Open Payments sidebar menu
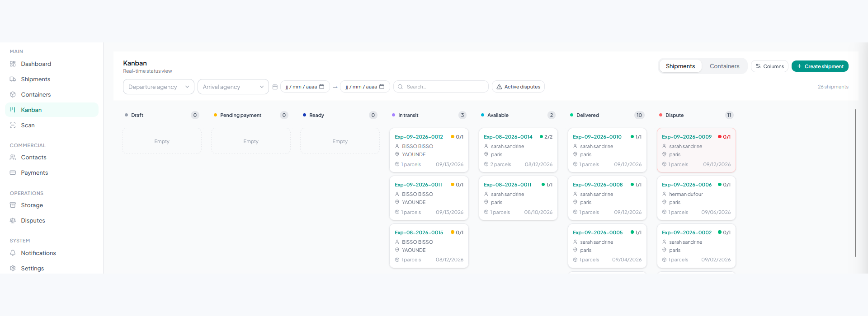Screen dimensions: 868x316 (x=52, y=172)
